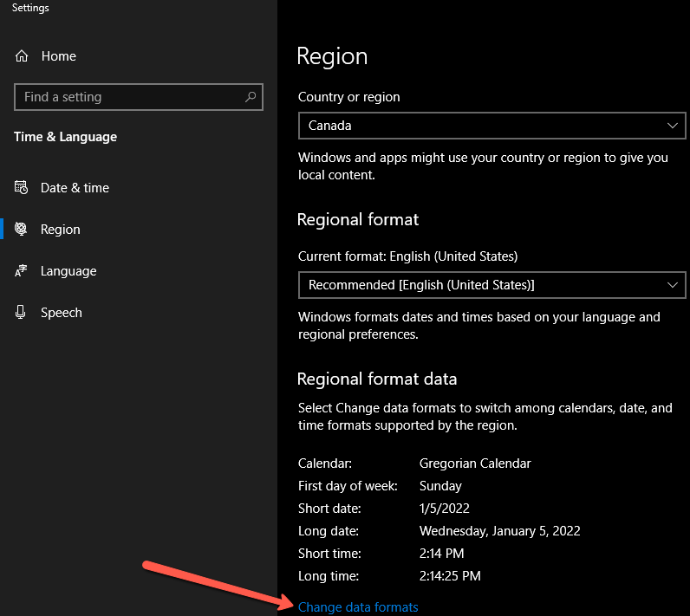Viewport: 690px width, 616px height.
Task: Focus the Find a setting search field
Action: click(130, 97)
